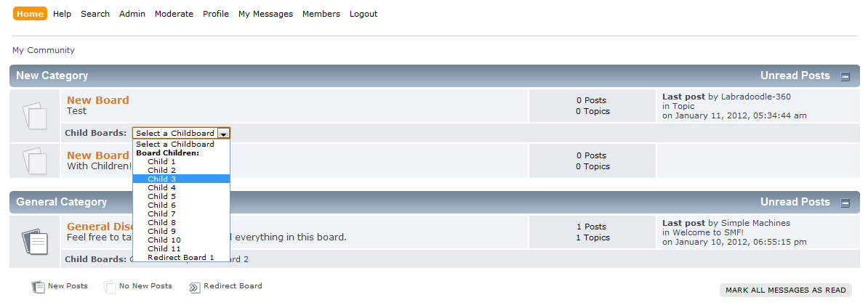Viewport: 868px width, 305px height.
Task: Collapse the General Category section
Action: [x=845, y=203]
